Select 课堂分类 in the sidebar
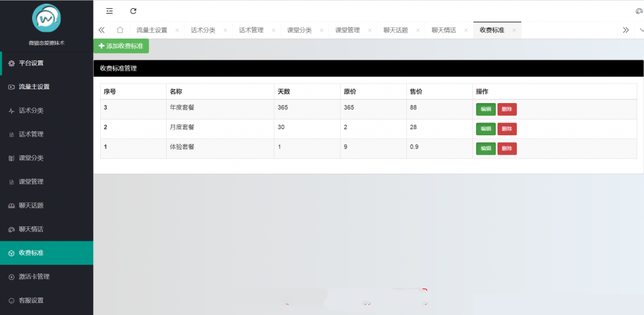 31,158
